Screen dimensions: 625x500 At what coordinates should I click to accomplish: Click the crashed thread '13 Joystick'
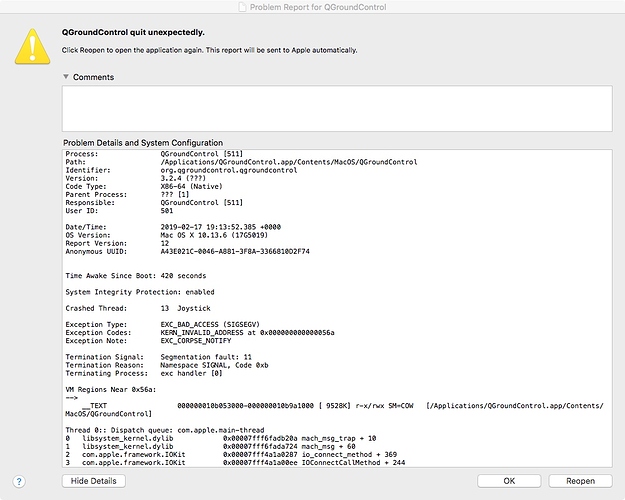click(x=185, y=308)
